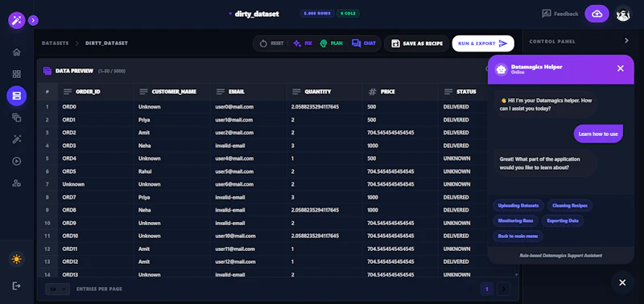Click the Plan button
Image resolution: width=644 pixels, height=304 pixels.
click(x=331, y=43)
